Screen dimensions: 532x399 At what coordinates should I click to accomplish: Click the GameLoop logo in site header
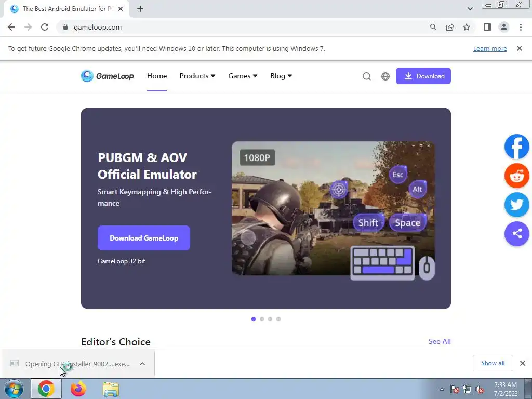108,76
